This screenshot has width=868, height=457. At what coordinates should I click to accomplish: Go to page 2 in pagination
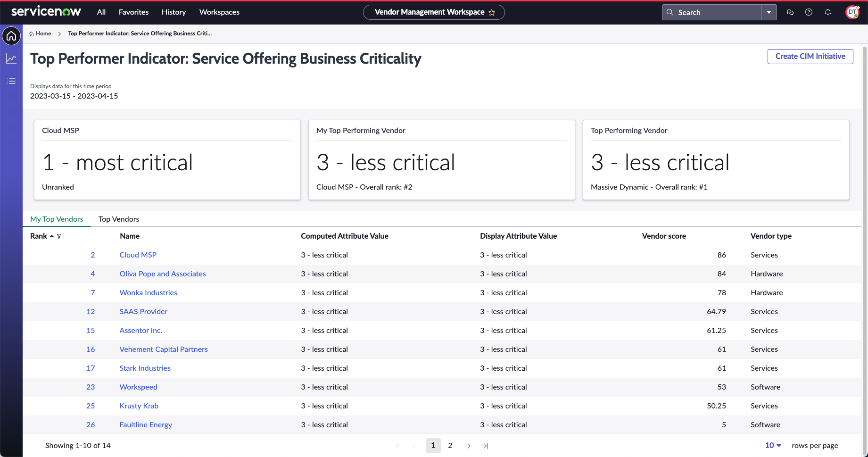point(450,446)
